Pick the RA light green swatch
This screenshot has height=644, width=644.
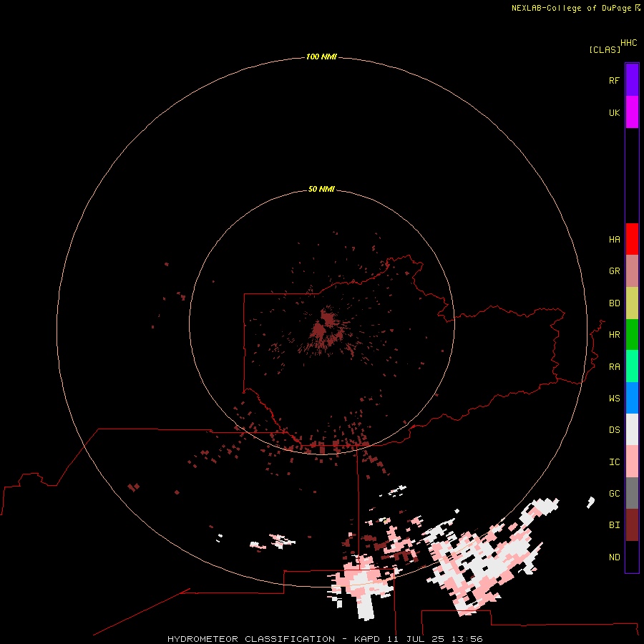[632, 366]
